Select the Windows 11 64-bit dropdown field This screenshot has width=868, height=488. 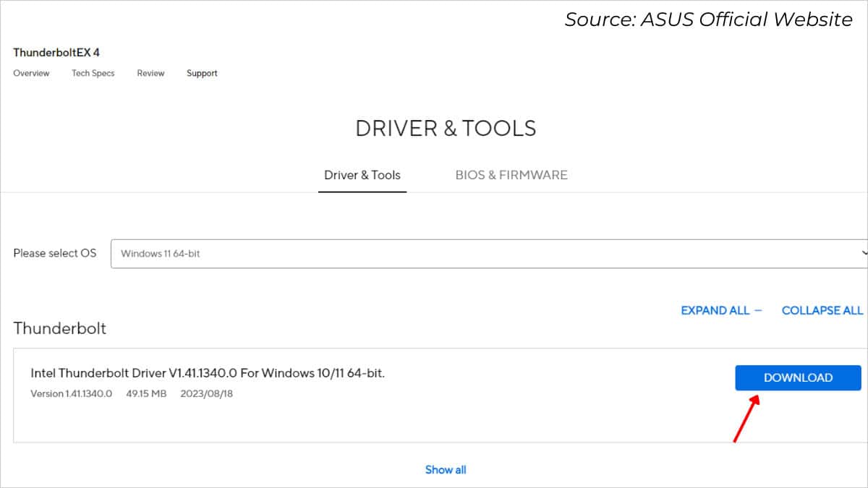488,253
